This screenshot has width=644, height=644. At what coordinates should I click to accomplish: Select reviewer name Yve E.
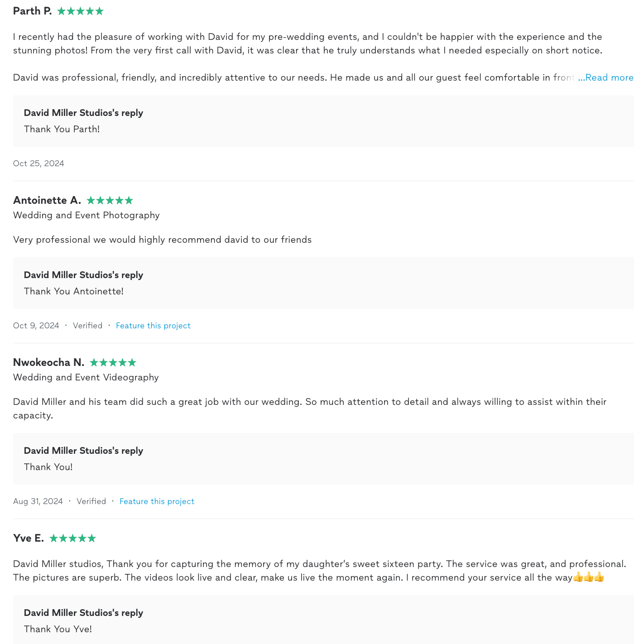(x=29, y=538)
